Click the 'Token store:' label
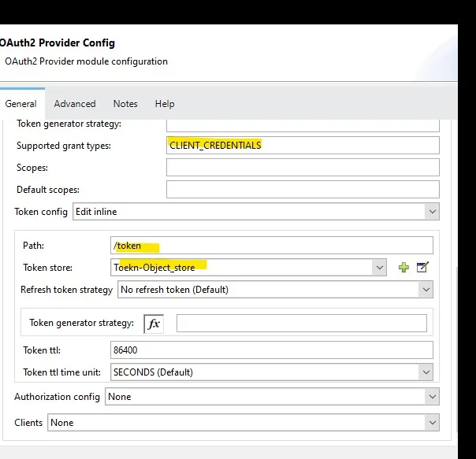The image size is (476, 459). [47, 268]
